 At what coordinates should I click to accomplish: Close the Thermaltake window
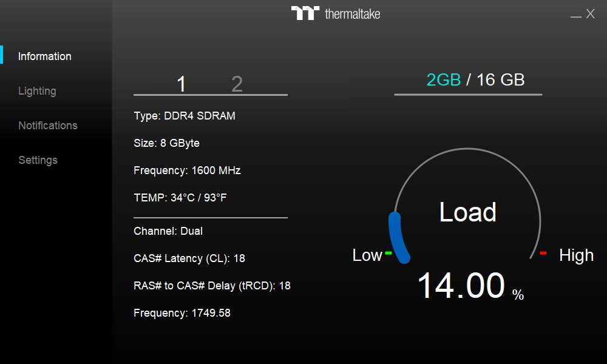pos(591,14)
